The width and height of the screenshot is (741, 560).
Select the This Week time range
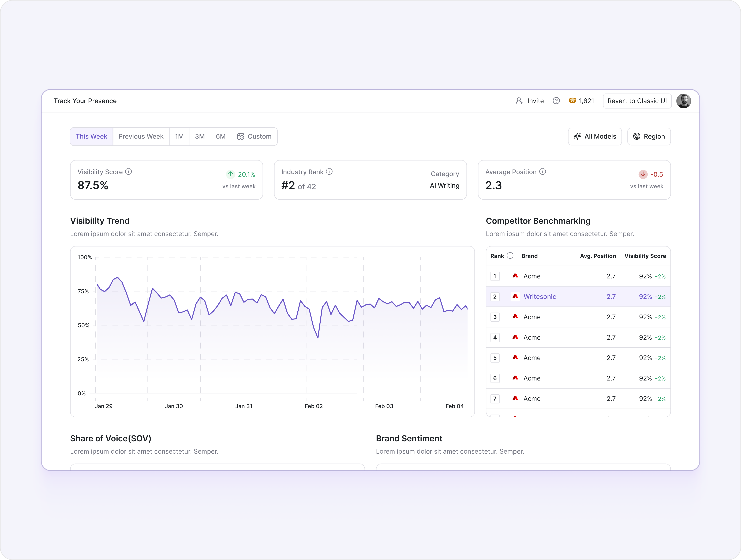(91, 136)
